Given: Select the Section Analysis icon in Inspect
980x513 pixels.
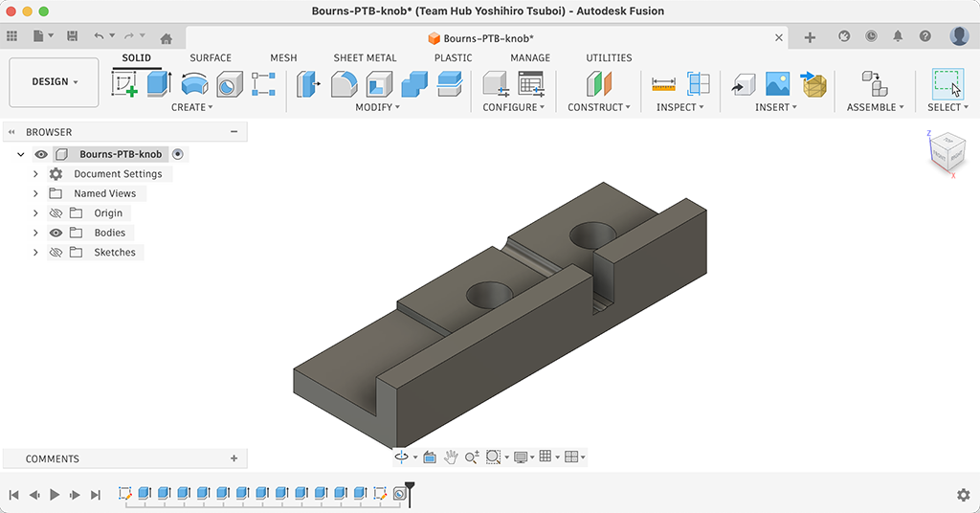Looking at the screenshot, I should [698, 83].
